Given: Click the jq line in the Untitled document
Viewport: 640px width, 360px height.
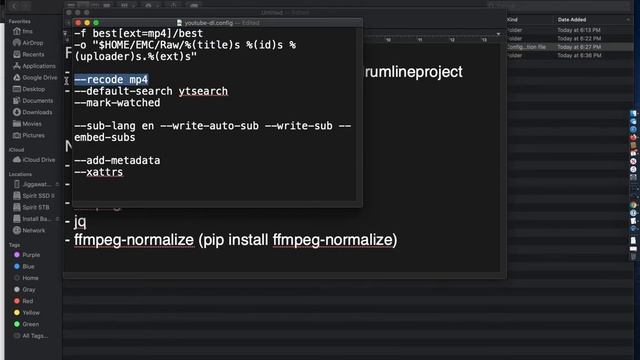Looking at the screenshot, I should [80, 222].
